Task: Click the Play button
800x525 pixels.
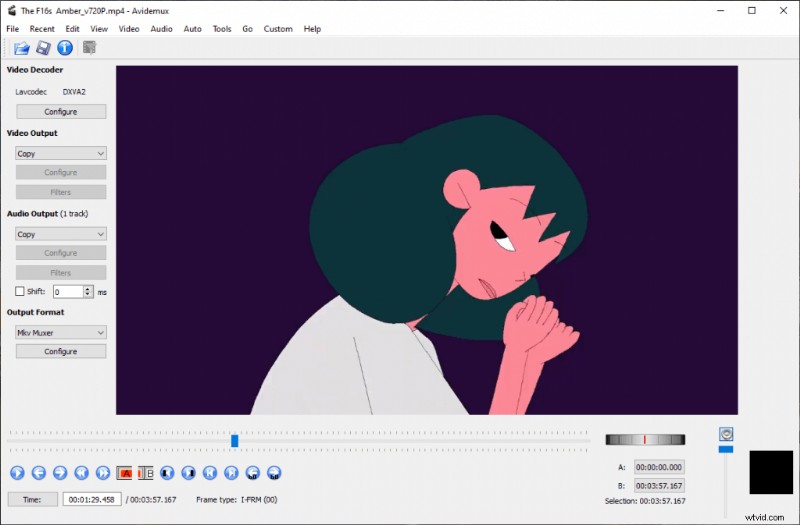Action: pos(17,473)
